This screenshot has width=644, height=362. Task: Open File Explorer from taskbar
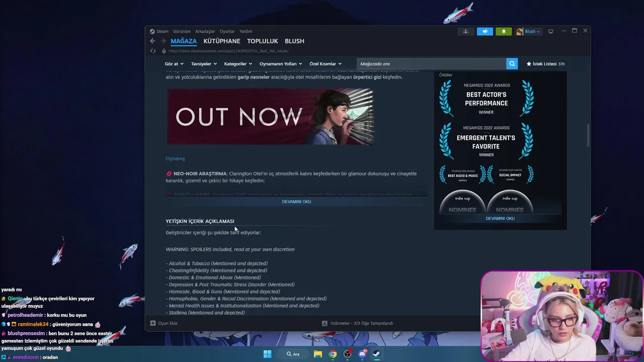[x=318, y=354]
